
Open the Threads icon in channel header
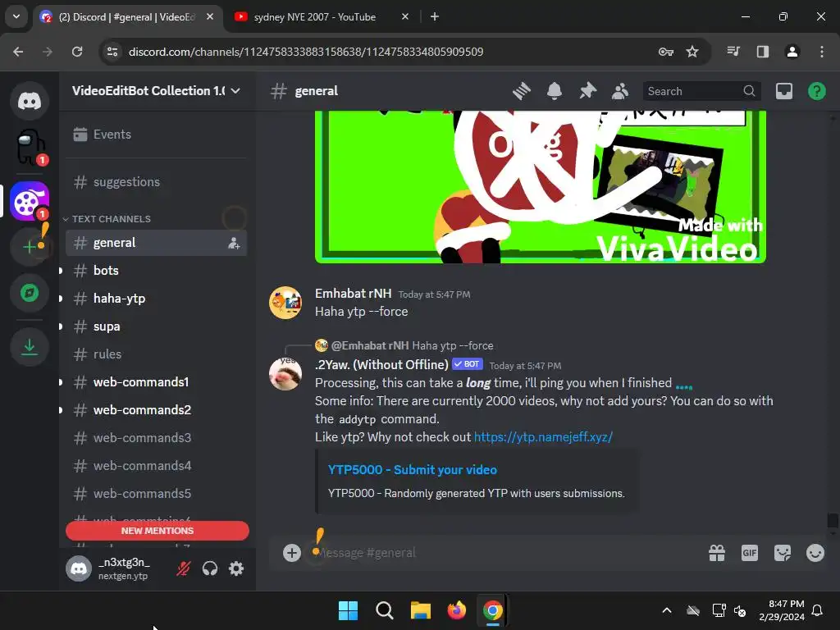521,91
